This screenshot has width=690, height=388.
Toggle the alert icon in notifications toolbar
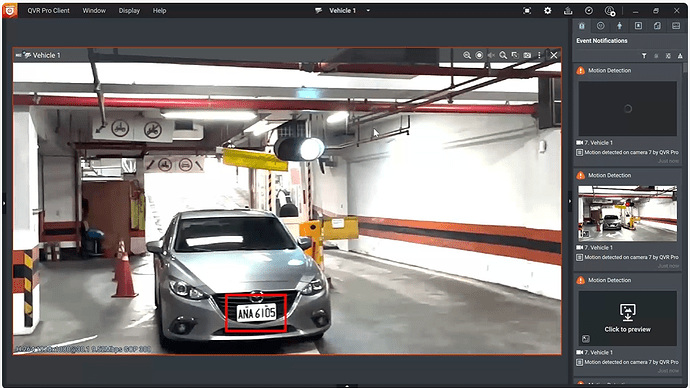(680, 56)
